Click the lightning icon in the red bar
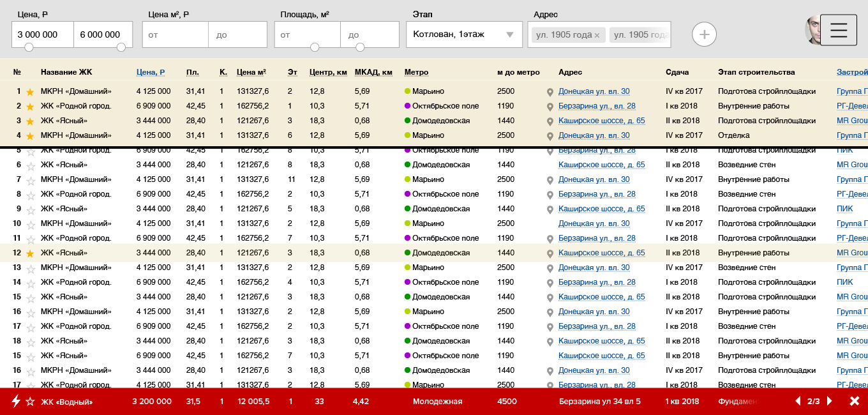The image size is (868, 415). (16, 402)
